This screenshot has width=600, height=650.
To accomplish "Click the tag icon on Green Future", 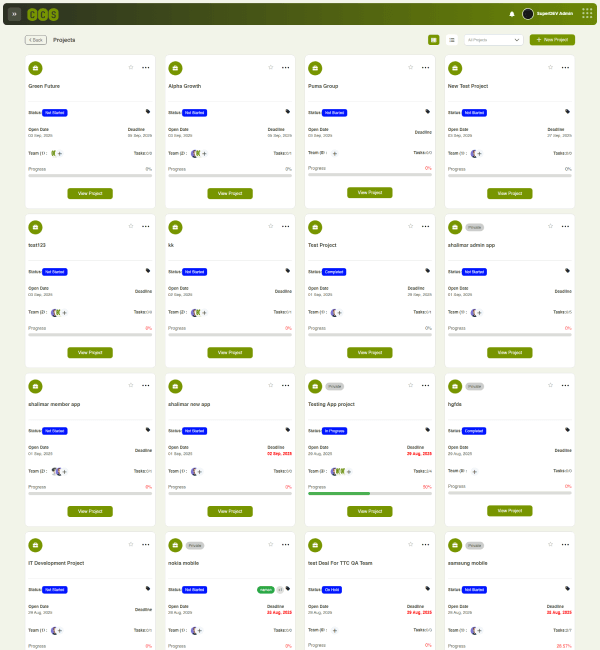I will (x=148, y=112).
